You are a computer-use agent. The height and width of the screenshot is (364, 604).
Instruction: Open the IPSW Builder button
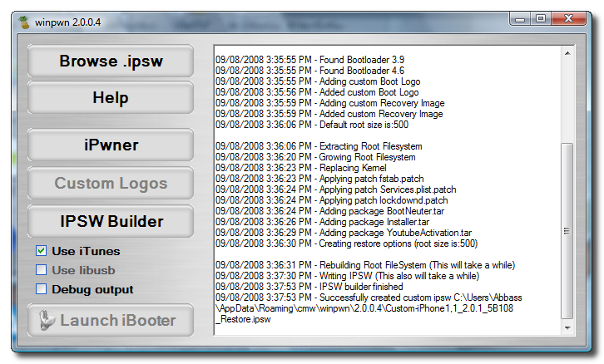point(111,221)
